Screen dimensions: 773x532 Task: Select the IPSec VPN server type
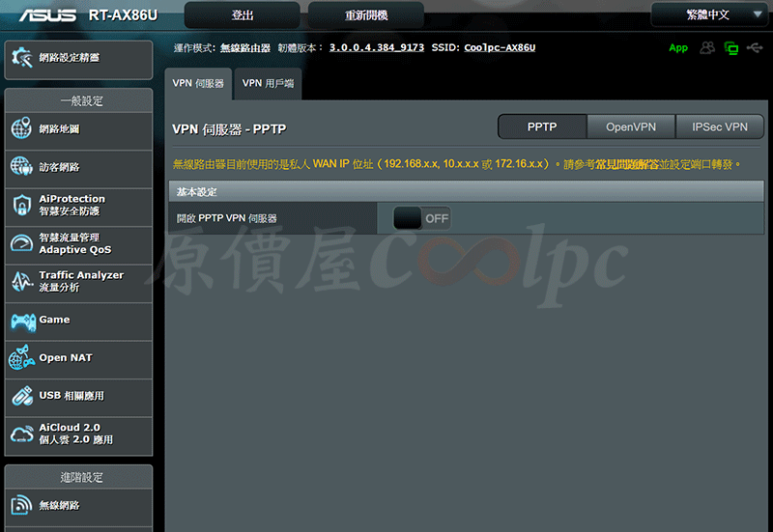[x=720, y=127]
